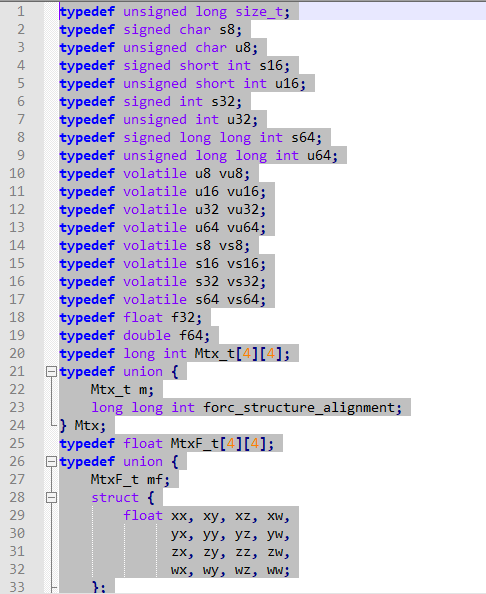The width and height of the screenshot is (486, 594).
Task: Click the forc_structure_alignment identifier
Action: click(298, 408)
